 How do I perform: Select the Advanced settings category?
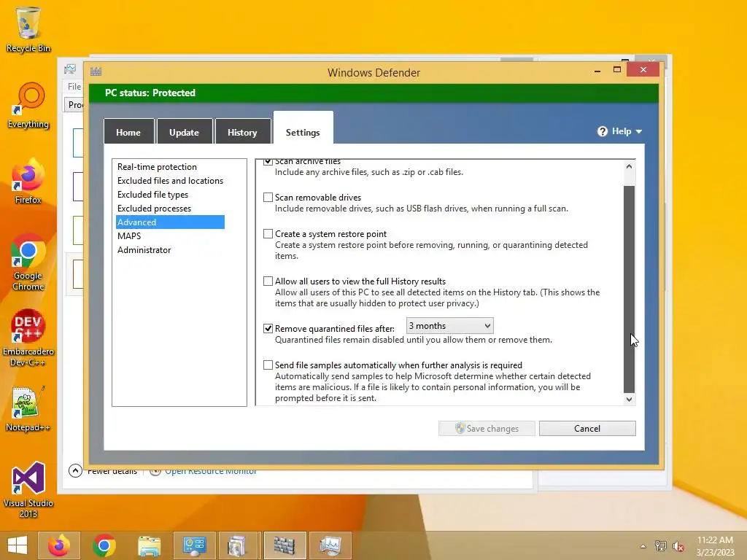[x=170, y=222]
